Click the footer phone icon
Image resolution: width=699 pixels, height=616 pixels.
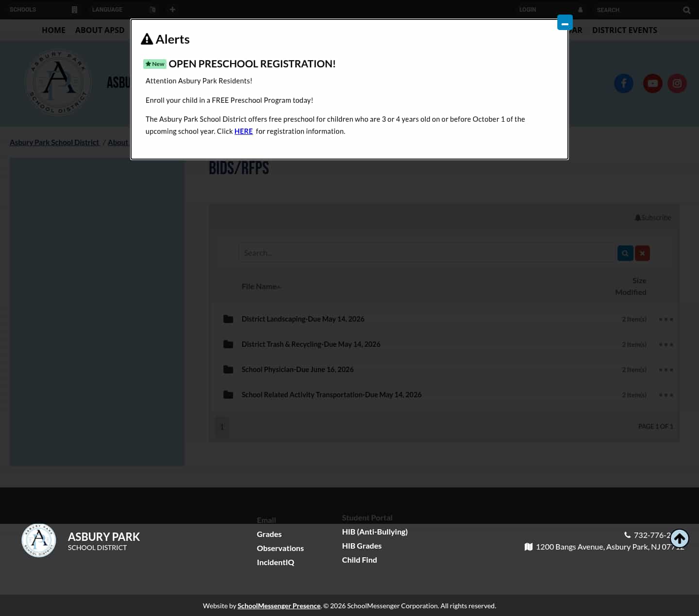[628, 535]
